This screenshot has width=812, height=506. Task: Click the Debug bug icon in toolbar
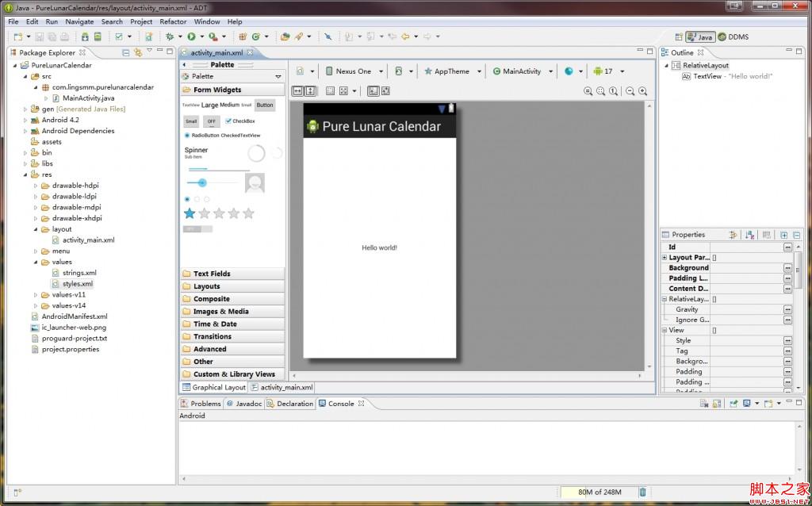[170, 36]
